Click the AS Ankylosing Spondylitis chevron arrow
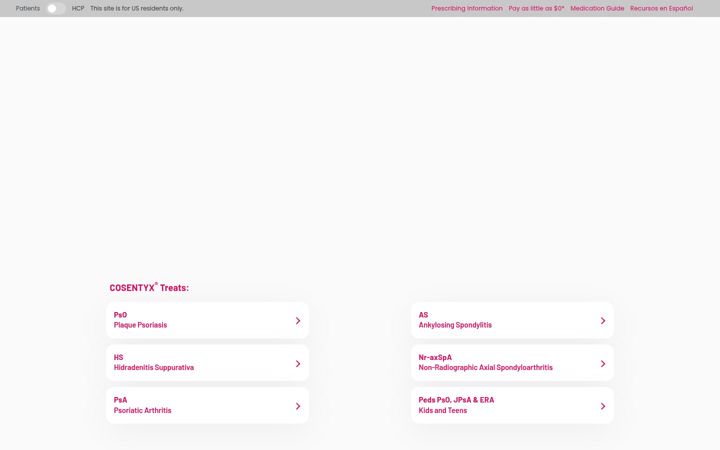The width and height of the screenshot is (720, 450). 603,321
